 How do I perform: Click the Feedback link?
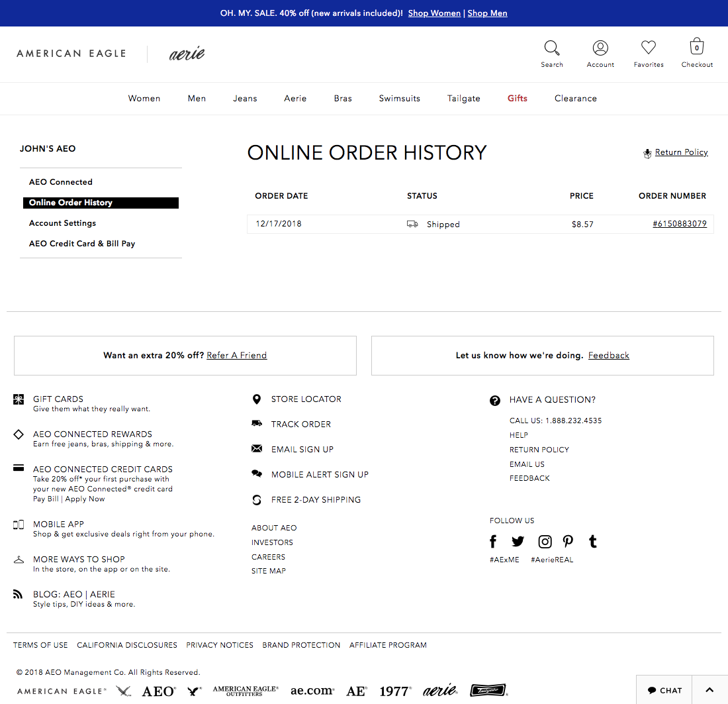608,355
